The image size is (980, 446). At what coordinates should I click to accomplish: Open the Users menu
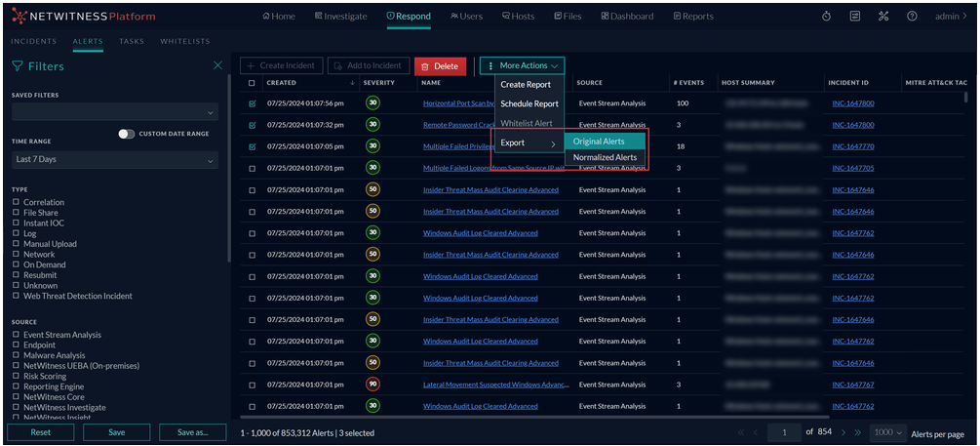466,17
